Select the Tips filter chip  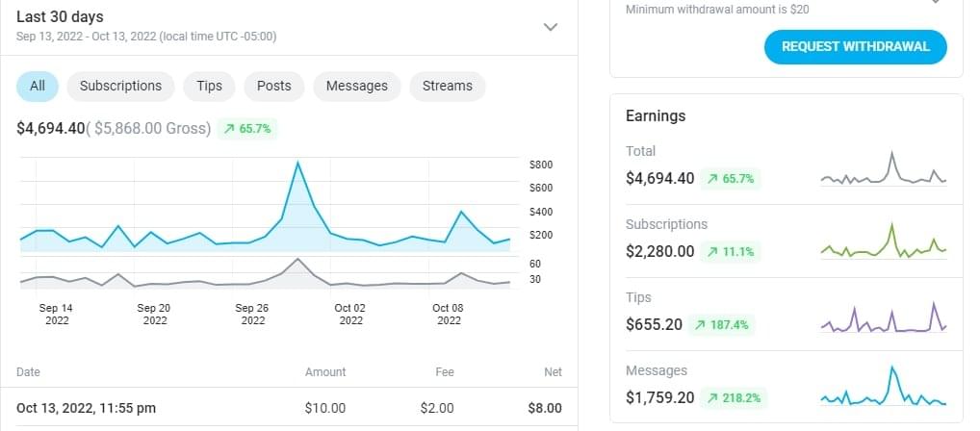click(x=209, y=86)
